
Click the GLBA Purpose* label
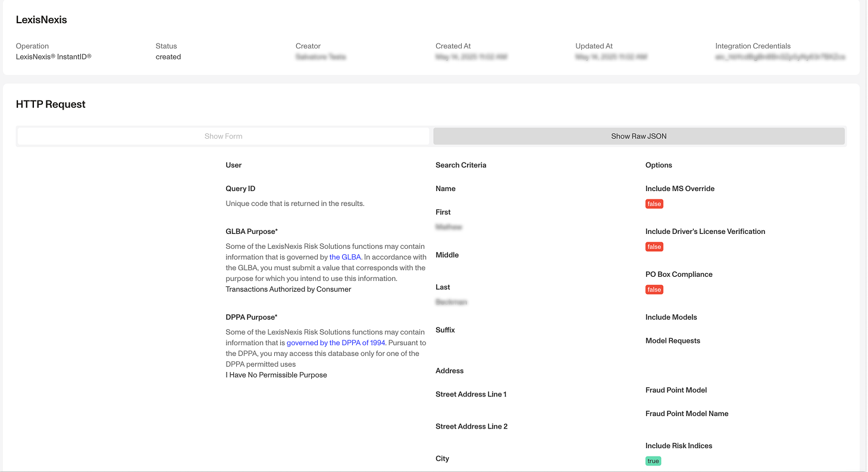(252, 232)
